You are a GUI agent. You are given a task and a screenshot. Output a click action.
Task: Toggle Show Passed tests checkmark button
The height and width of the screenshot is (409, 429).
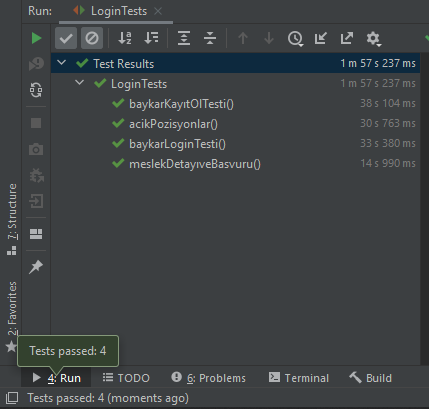66,38
